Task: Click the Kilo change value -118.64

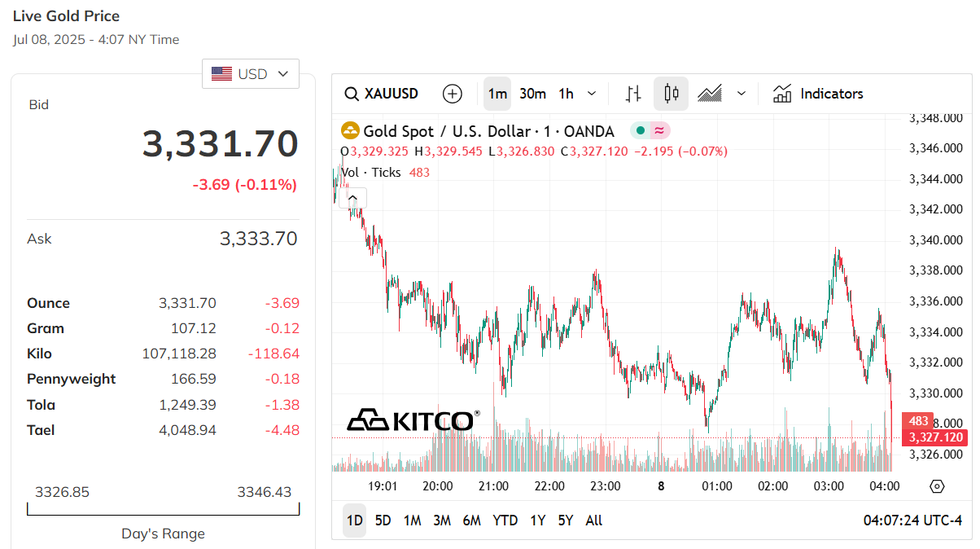Action: coord(273,354)
